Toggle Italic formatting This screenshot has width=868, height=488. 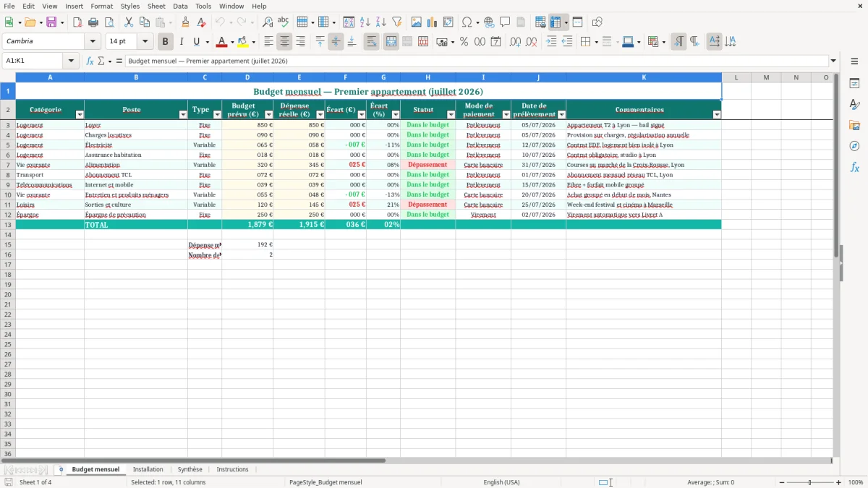[x=182, y=42]
